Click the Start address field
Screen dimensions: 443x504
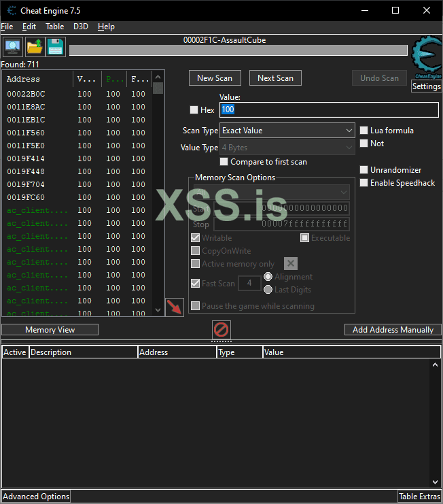click(x=281, y=208)
